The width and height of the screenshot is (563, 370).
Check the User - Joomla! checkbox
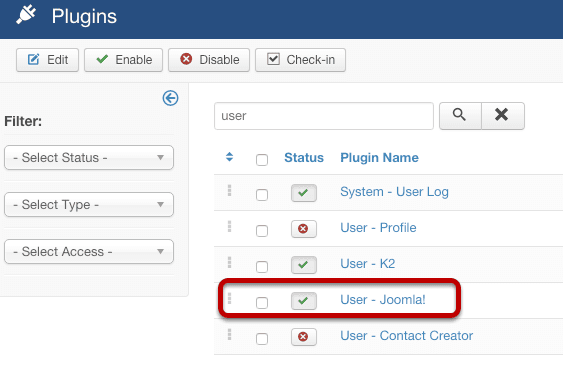pos(262,302)
